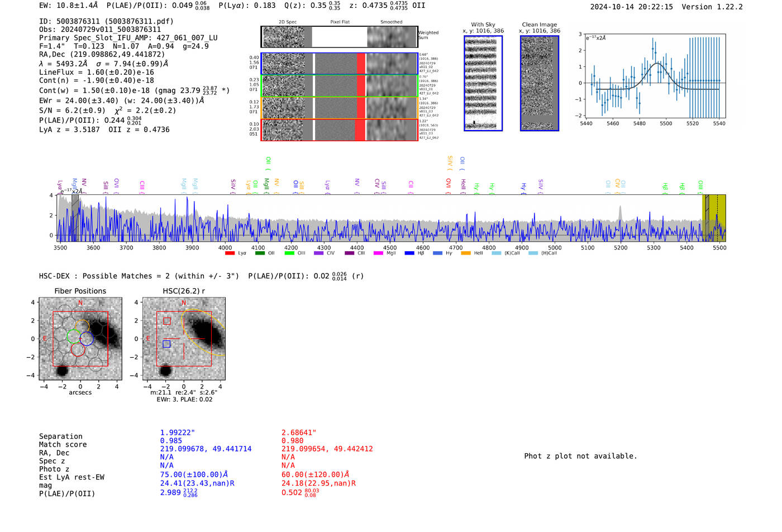Click the timestamp 2024-10-14 20:22:15
782x532 pixels.
pyautogui.click(x=631, y=7)
